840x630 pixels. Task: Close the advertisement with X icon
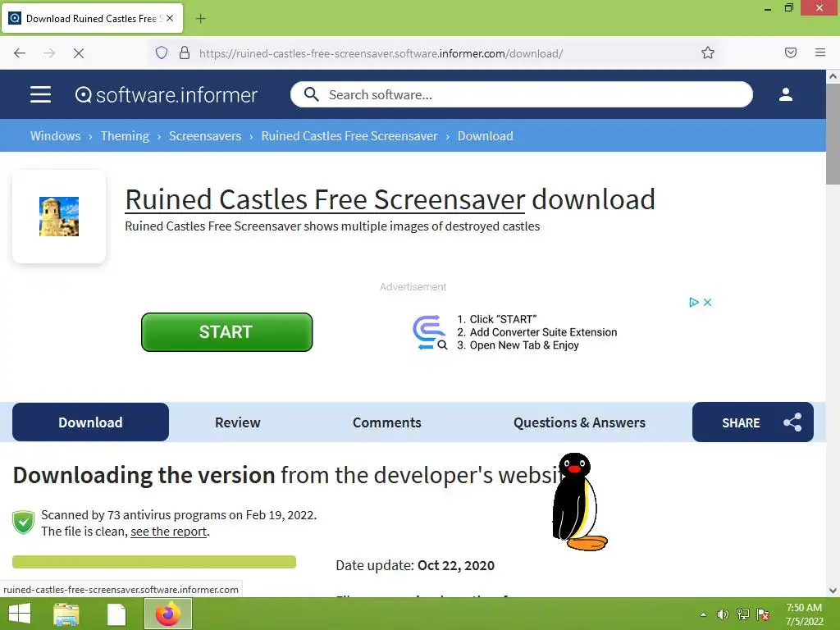tap(707, 302)
